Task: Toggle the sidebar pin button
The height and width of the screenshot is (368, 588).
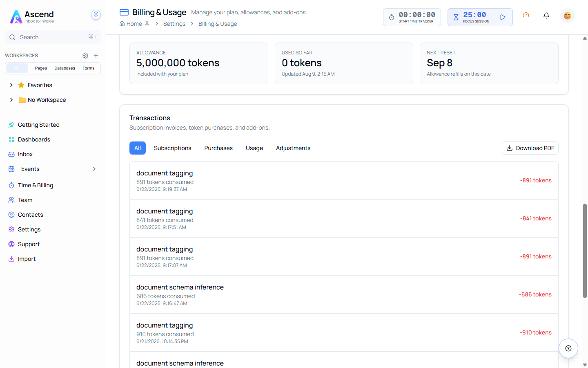Action: coord(96,15)
